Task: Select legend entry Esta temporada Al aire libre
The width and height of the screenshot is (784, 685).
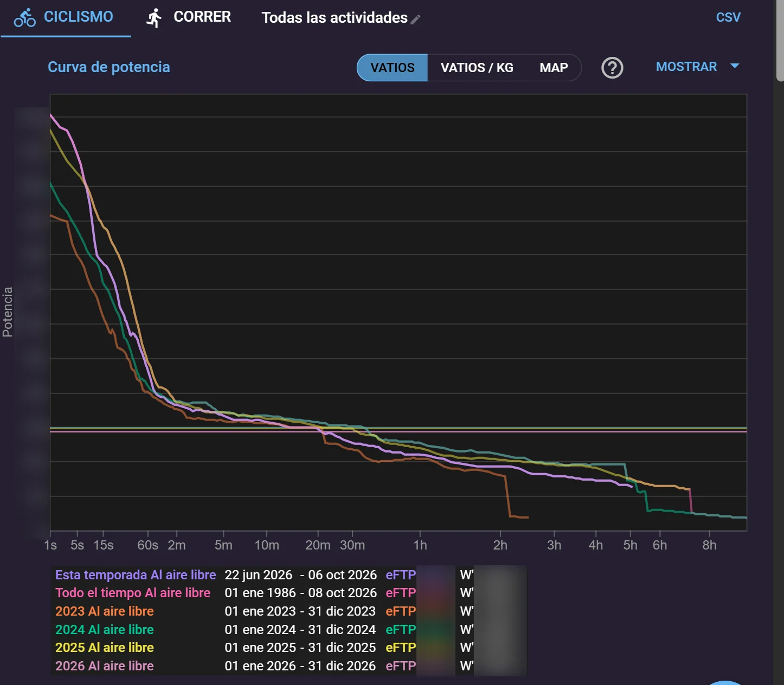Action: tap(136, 575)
